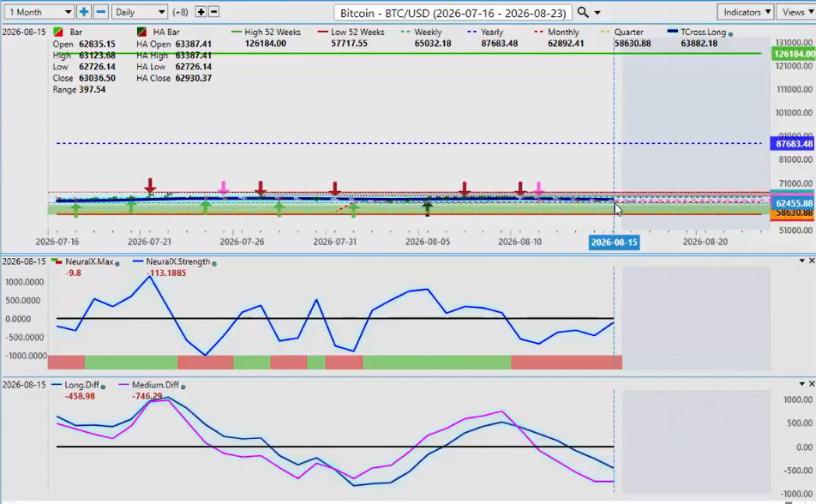Click the TCross.Long legend label
Viewport: 816px width, 504px height.
pos(703,33)
